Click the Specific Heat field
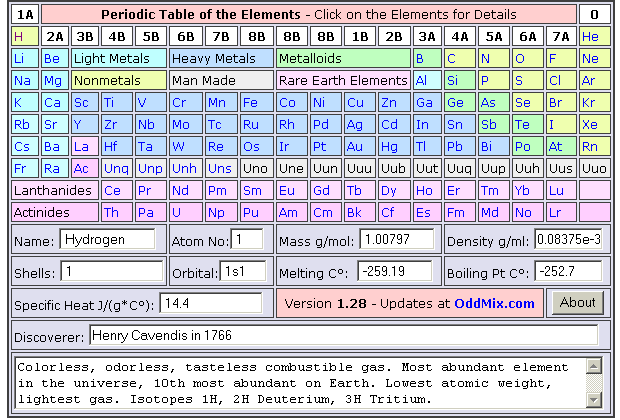 [x=211, y=303]
